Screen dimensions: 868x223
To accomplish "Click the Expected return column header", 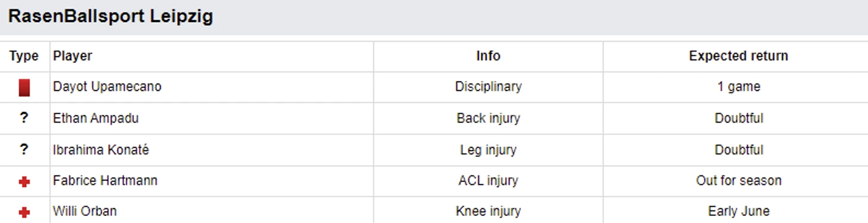I will click(x=738, y=56).
